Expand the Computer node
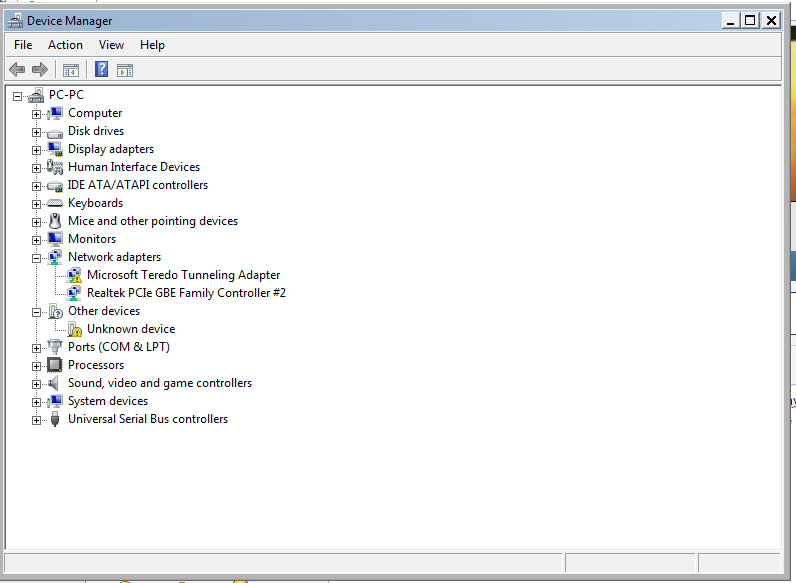This screenshot has height=583, width=796. click(36, 114)
